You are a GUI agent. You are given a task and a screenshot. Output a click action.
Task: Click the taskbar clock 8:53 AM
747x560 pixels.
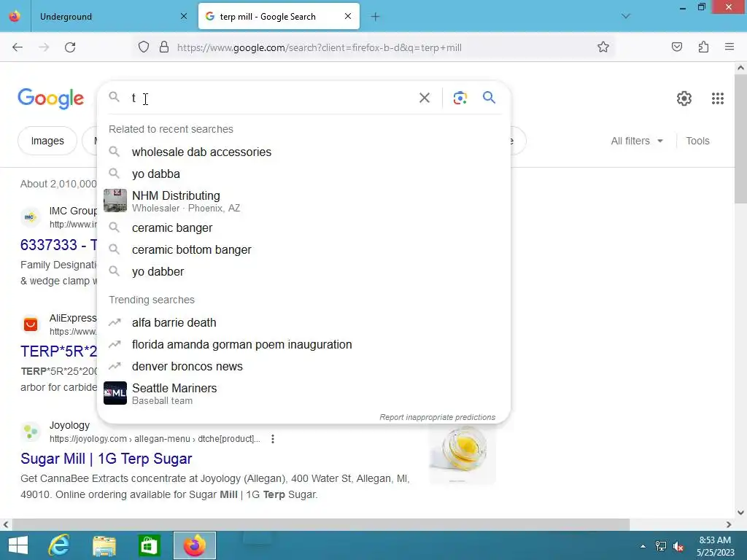point(715,540)
